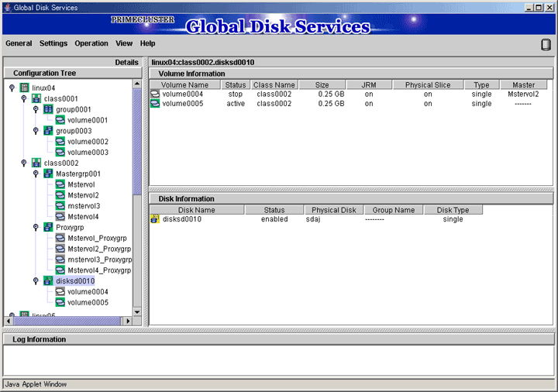Click the tree vertical scrollbar thumb
Viewport: 558px width, 392px height.
click(137, 142)
